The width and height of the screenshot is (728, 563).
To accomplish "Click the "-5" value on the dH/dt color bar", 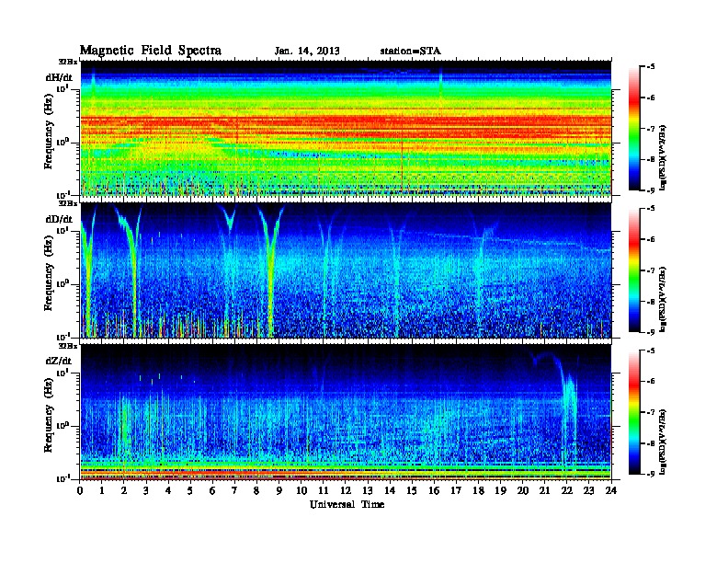I will pyautogui.click(x=651, y=67).
